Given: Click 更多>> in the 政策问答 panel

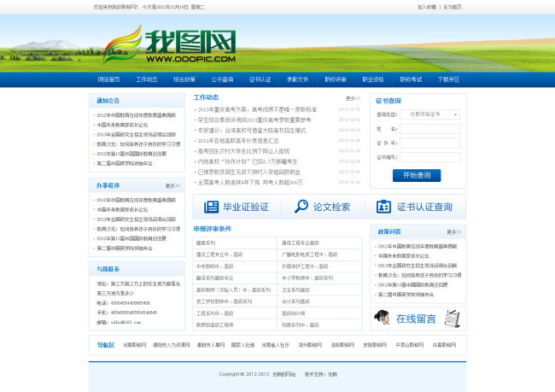Looking at the screenshot, I should 453,232.
